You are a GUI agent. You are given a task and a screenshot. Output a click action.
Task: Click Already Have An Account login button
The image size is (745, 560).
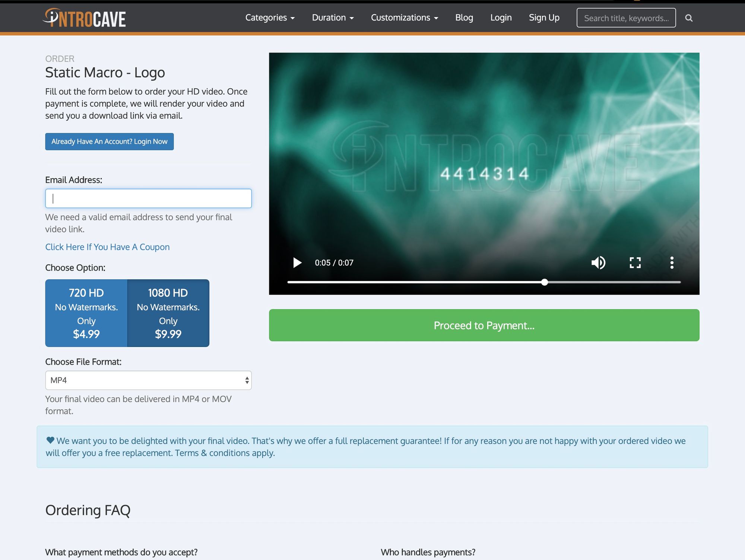pos(109,141)
